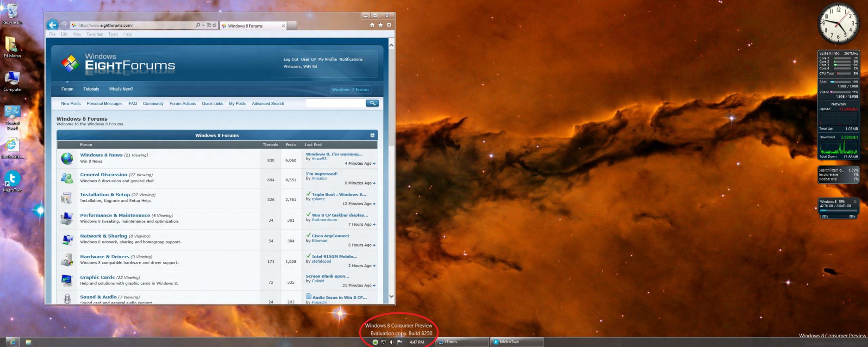Viewport: 868px width, 347px height.
Task: Expand the Quick Links dropdown menu
Action: coord(212,104)
